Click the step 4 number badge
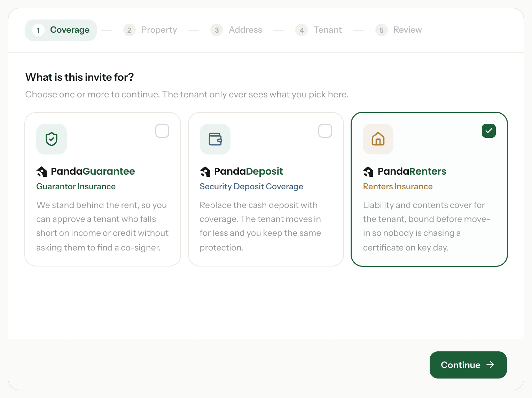The image size is (532, 398). pos(302,30)
